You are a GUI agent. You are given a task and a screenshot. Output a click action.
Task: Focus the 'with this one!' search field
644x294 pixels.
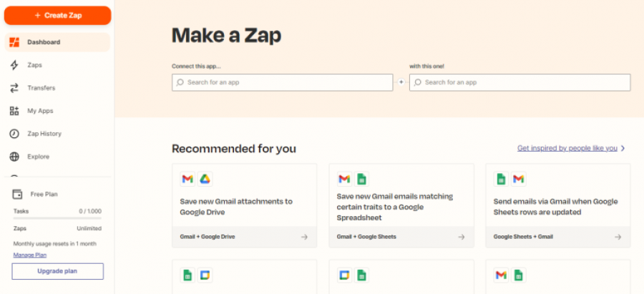pyautogui.click(x=520, y=82)
